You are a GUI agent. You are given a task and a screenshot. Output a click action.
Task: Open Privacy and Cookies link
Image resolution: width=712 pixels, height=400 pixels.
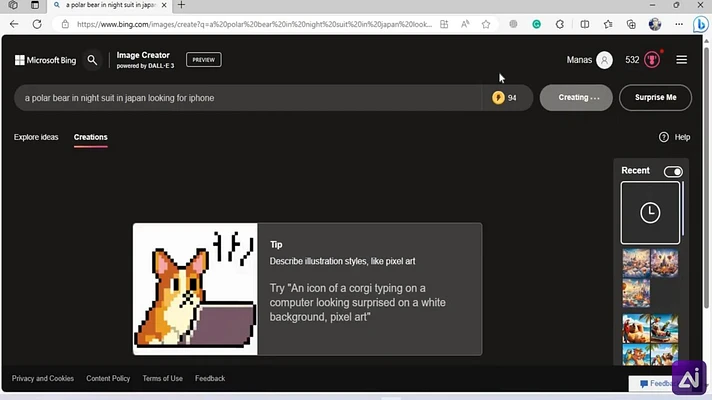coord(43,378)
